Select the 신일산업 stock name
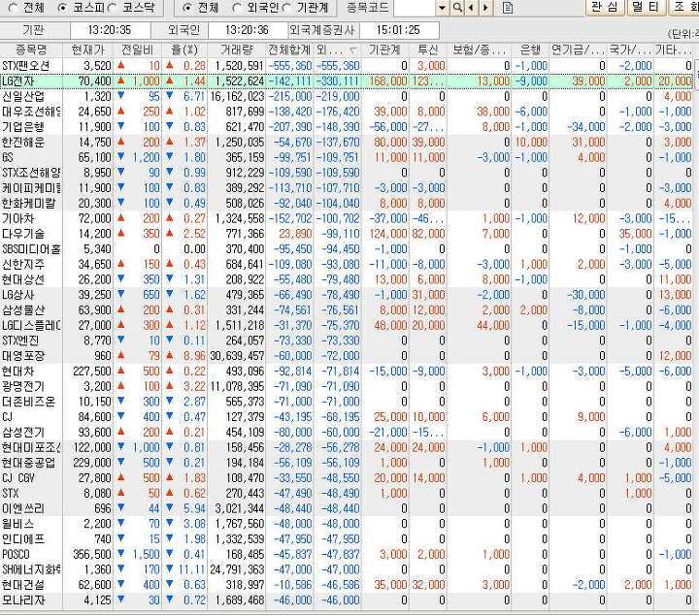The image size is (699, 616). (x=23, y=96)
